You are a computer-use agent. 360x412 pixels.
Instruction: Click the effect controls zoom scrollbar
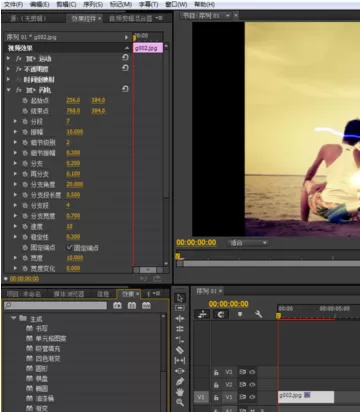148,270
